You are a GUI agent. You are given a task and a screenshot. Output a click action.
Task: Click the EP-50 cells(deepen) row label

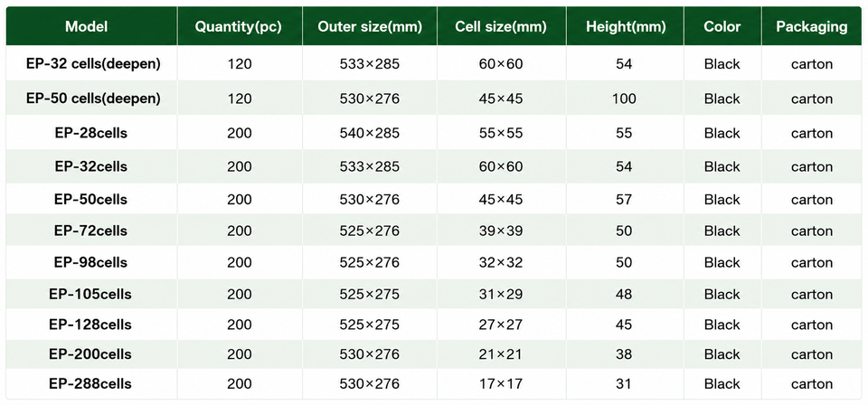click(x=93, y=99)
